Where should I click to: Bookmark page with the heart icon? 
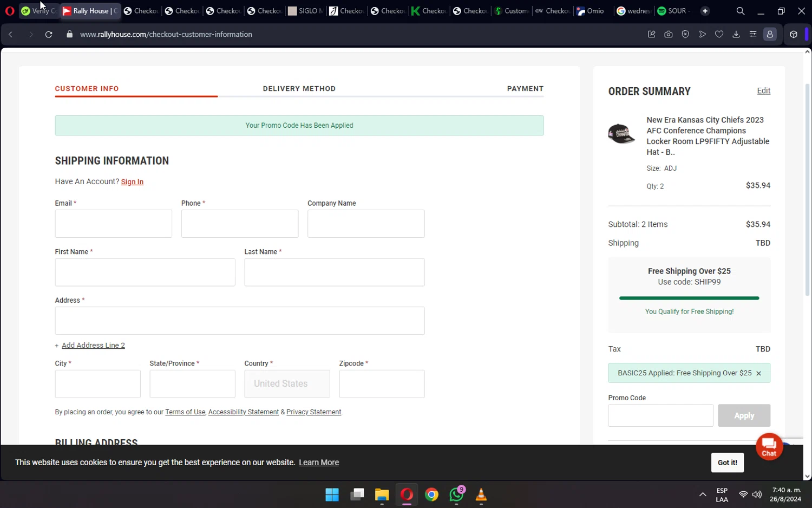click(x=719, y=34)
